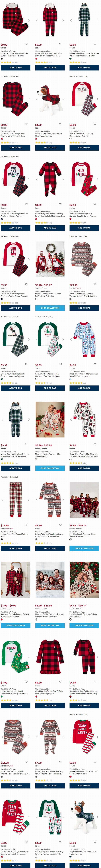The width and height of the screenshot is (101, 868).
Task: Select black swatch for We Are Family pajamas
Action: tap(2, 219)
